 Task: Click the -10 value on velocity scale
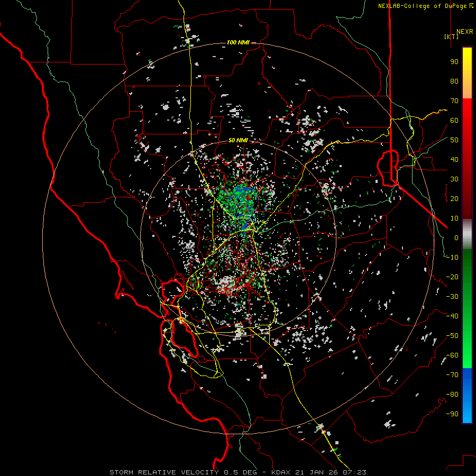[452, 258]
